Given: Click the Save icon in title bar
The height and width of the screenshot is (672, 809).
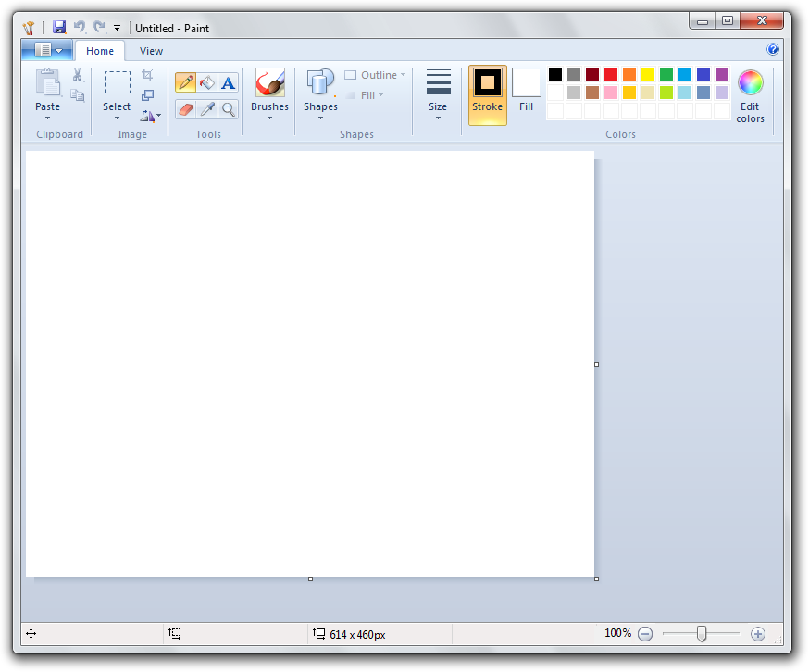Looking at the screenshot, I should coord(59,28).
